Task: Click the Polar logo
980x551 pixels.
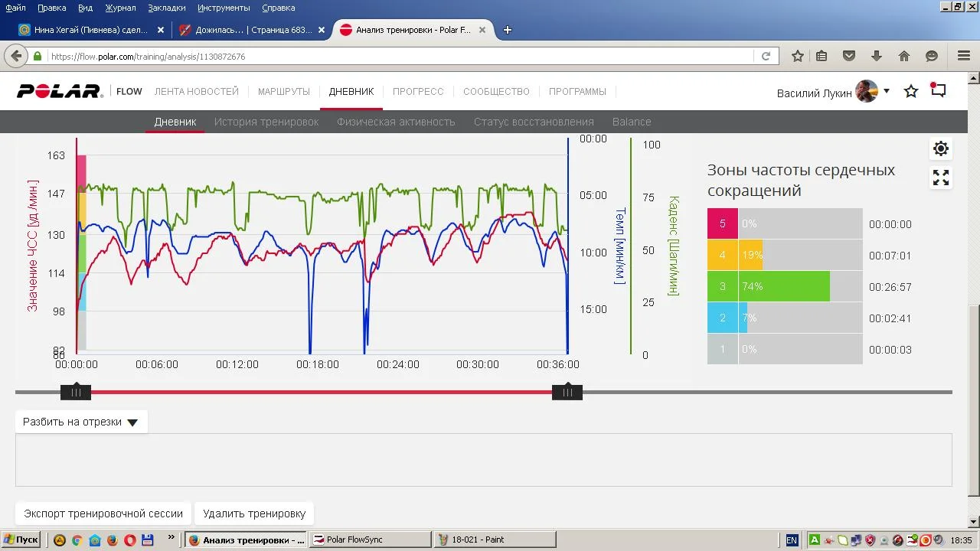Action: (60, 92)
